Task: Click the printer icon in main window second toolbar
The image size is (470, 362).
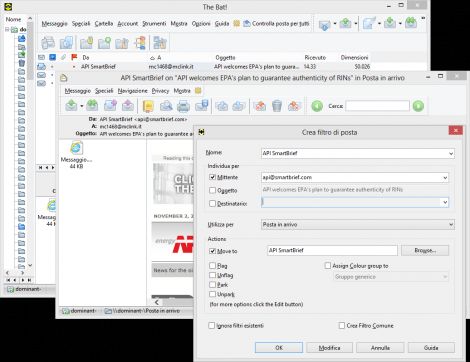Action: (x=48, y=43)
